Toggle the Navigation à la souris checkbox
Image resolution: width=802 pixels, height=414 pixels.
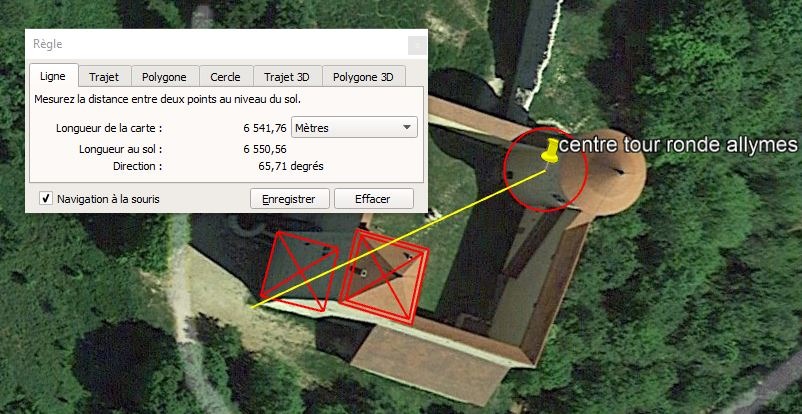(x=46, y=198)
